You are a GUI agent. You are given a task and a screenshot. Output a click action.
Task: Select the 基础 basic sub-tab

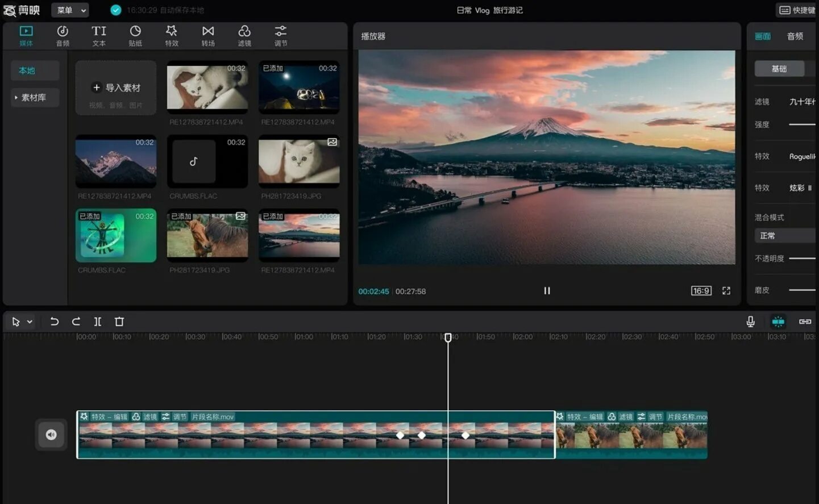tap(779, 69)
